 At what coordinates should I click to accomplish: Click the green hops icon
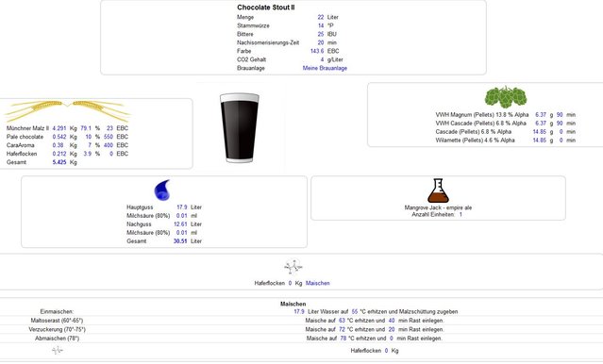click(x=505, y=96)
